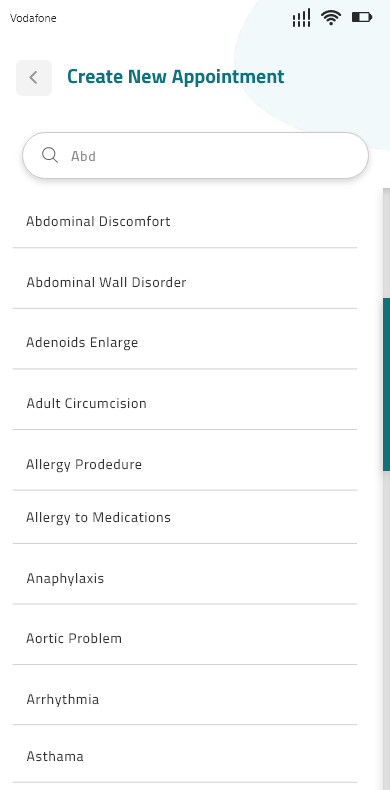Click the Create New Appointment heading
This screenshot has width=390, height=790.
[176, 77]
